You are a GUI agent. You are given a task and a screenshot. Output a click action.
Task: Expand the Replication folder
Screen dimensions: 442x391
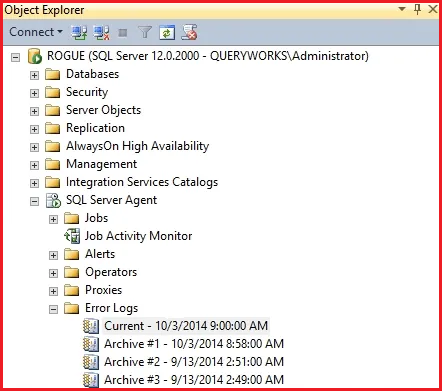tap(34, 129)
